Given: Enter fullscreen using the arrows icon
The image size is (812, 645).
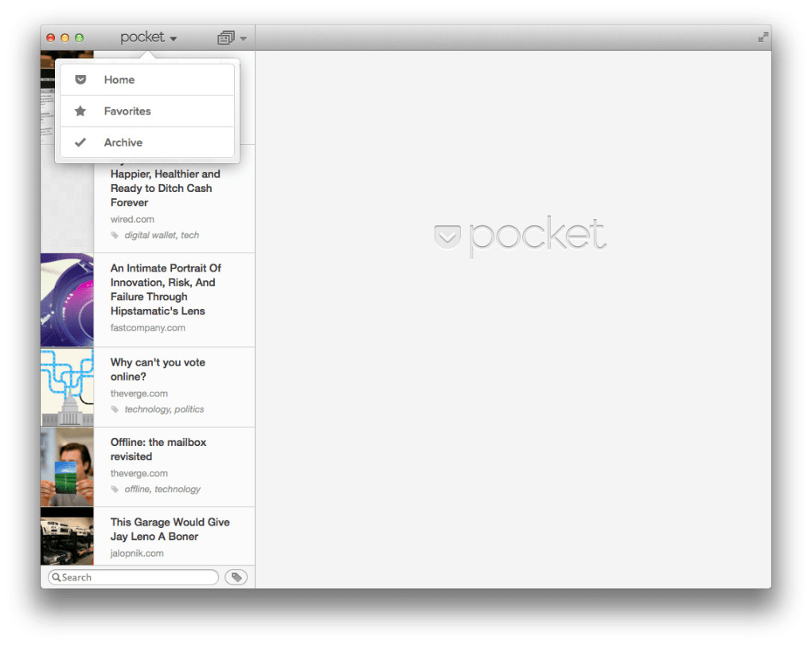Looking at the screenshot, I should [x=763, y=37].
